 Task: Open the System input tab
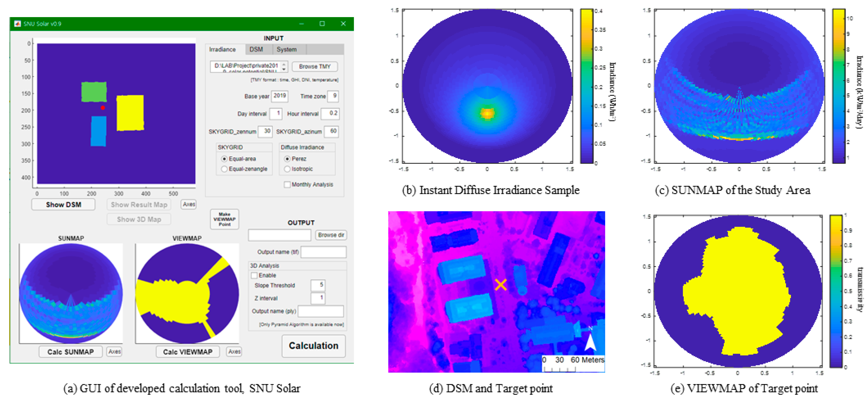click(x=286, y=50)
